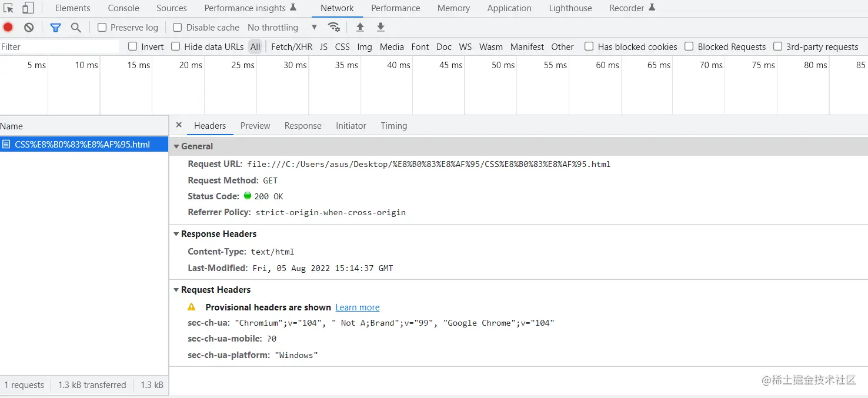868x398 pixels.
Task: Filter by Fetch/XHR requests
Action: click(x=292, y=46)
